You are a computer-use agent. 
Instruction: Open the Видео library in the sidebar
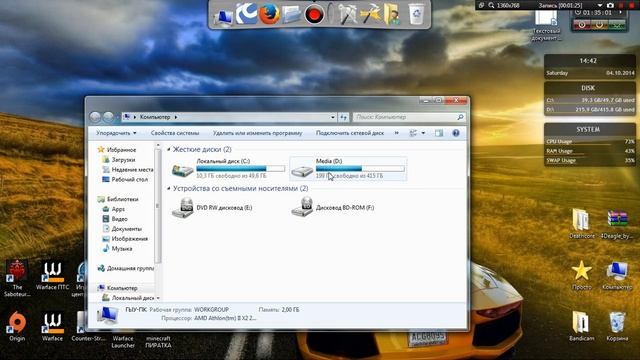tap(115, 219)
